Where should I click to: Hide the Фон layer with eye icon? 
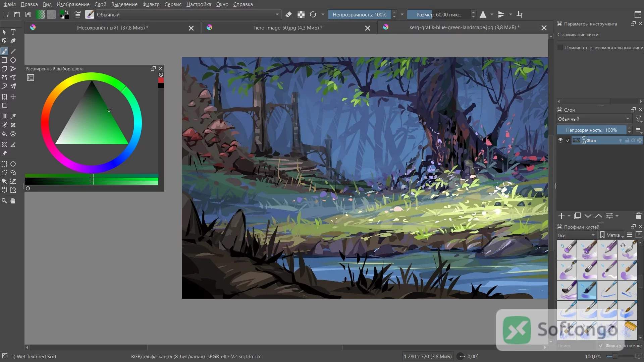click(560, 140)
